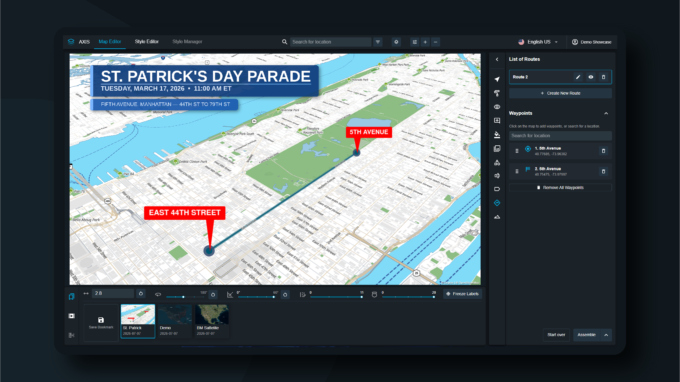Select the terrain mountain sidebar tool
This screenshot has height=382, width=680.
(x=497, y=217)
